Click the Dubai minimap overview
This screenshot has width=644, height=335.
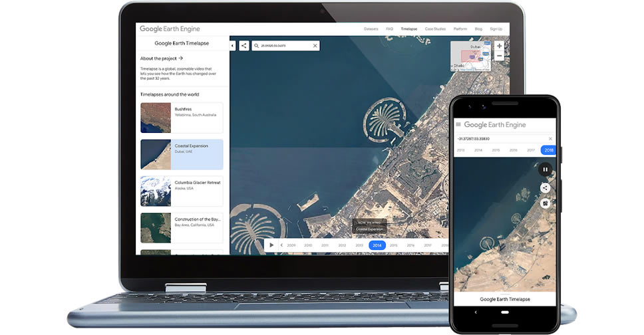pyautogui.click(x=471, y=56)
